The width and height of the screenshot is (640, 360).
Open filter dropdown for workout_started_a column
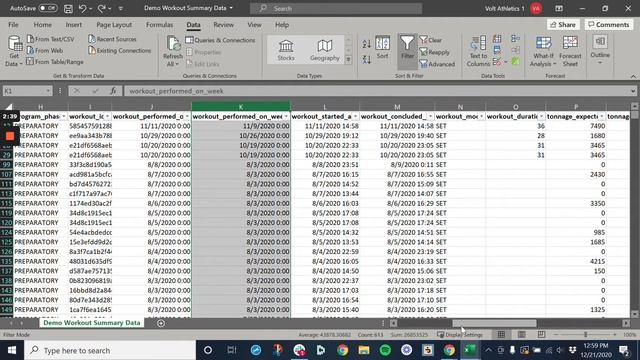tap(356, 117)
